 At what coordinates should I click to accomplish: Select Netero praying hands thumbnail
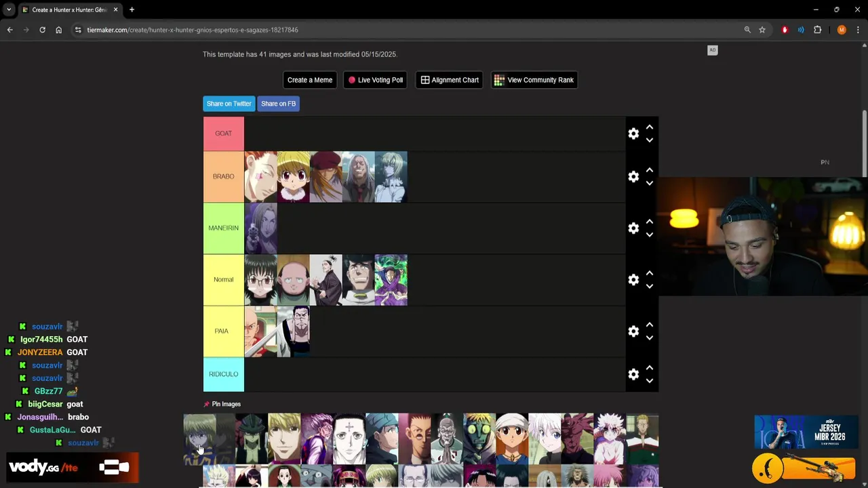click(447, 439)
